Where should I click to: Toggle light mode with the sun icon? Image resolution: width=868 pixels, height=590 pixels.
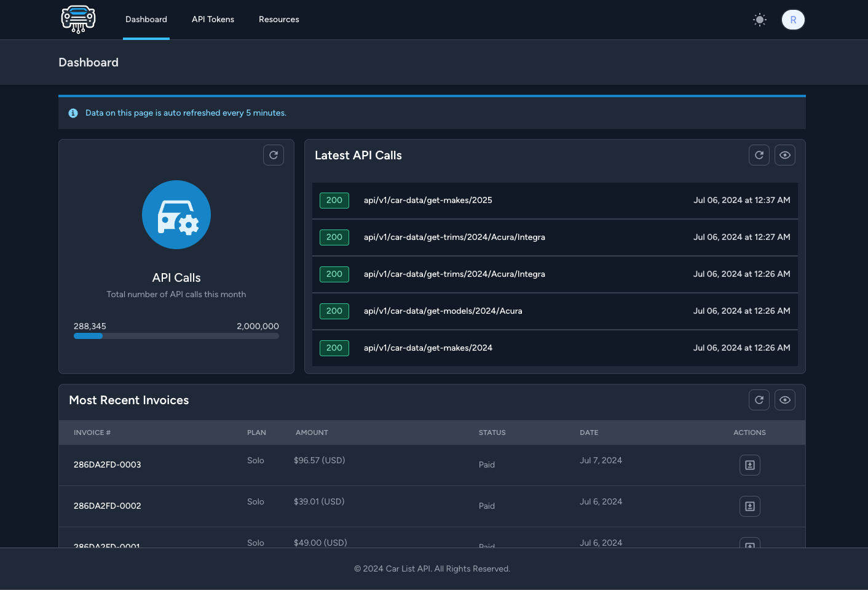(760, 20)
